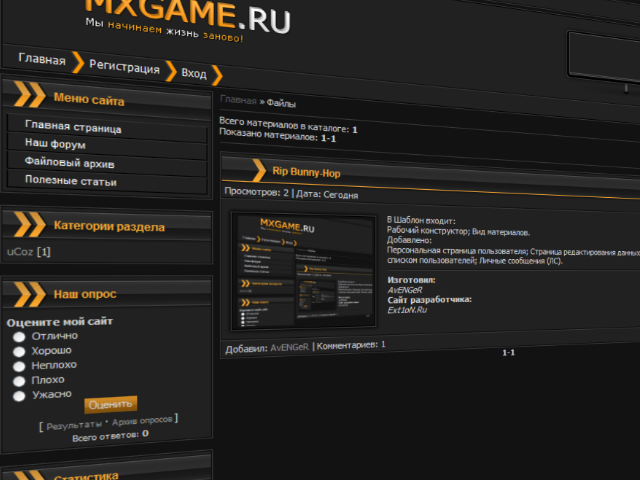The width and height of the screenshot is (640, 480).
Task: Click the Комментариев: 1 link
Action: [351, 345]
